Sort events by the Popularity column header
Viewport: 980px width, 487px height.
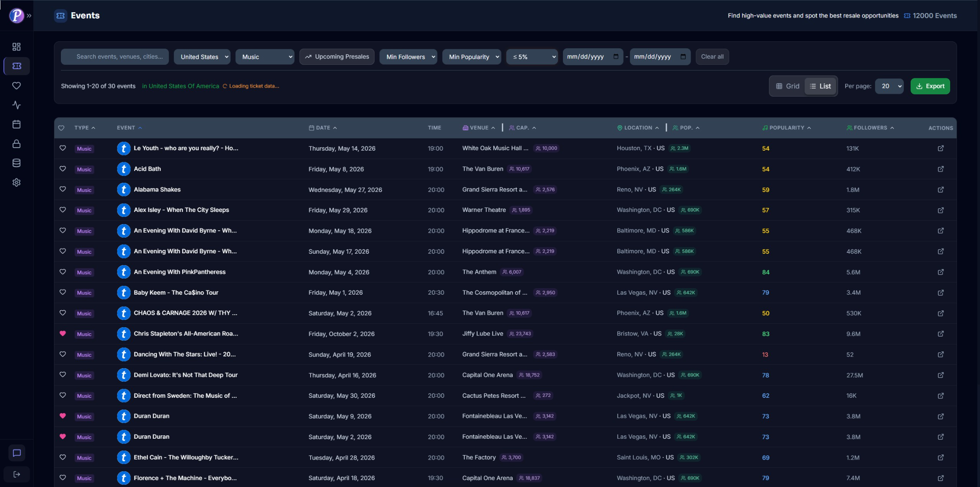(786, 128)
